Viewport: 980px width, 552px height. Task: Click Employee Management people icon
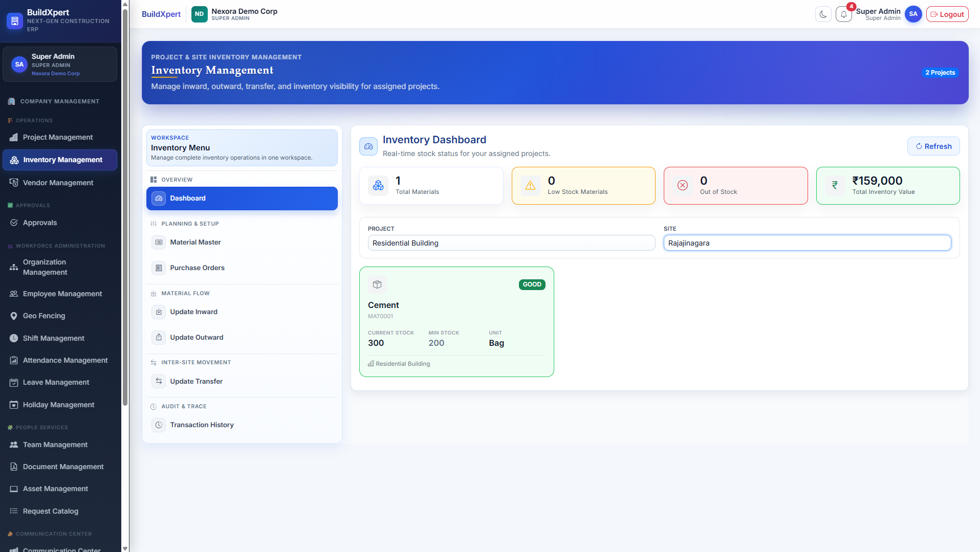click(x=14, y=294)
